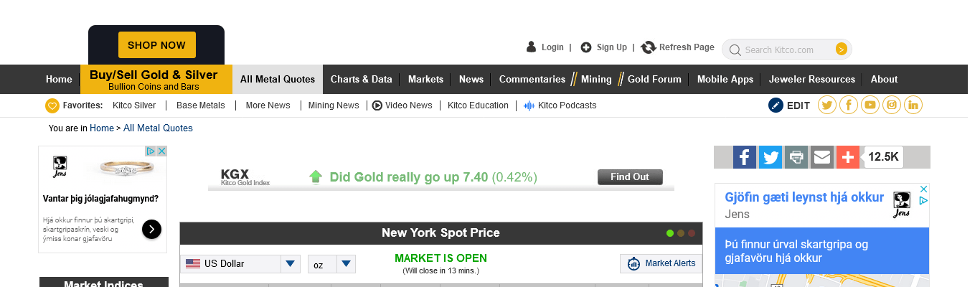Share page on Facebook via blue share icon

(x=745, y=157)
